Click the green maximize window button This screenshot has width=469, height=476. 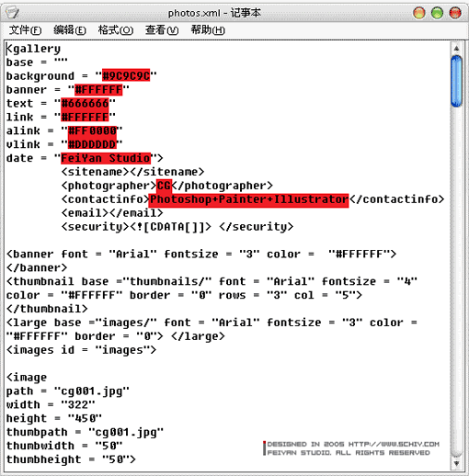[437, 13]
